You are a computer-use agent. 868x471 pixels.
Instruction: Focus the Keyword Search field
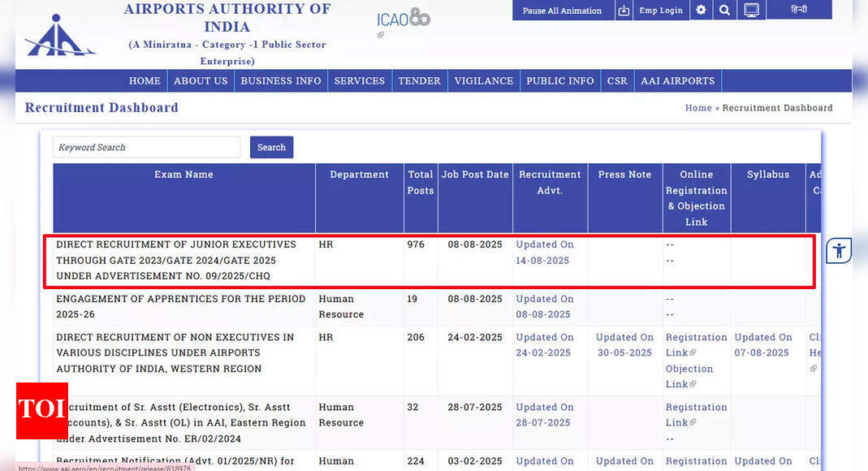pyautogui.click(x=147, y=147)
